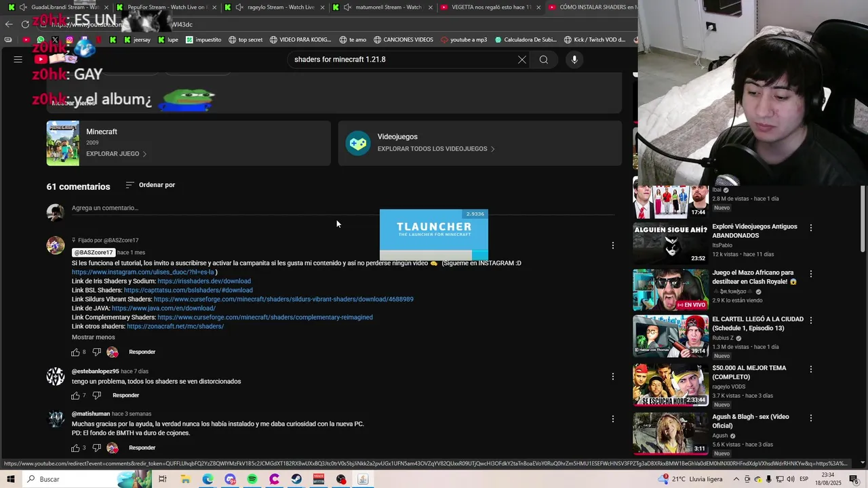The width and height of the screenshot is (868, 488).
Task: Open the top secret bookmark
Action: click(x=245, y=40)
